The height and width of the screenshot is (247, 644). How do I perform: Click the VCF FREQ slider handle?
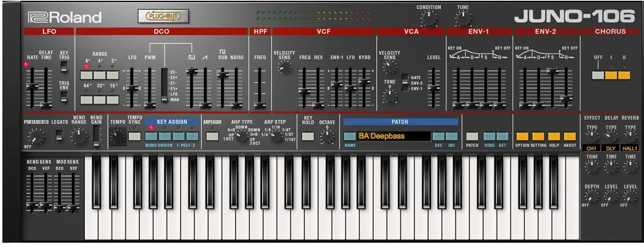click(x=304, y=91)
